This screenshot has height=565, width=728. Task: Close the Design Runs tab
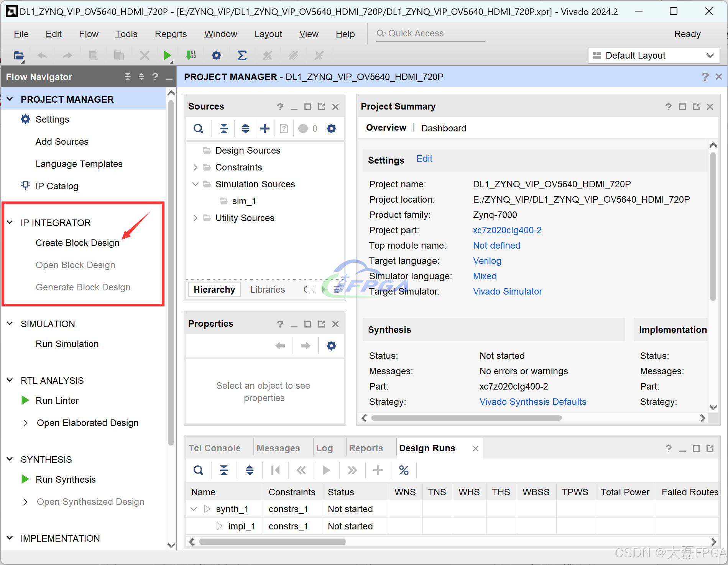(x=475, y=448)
